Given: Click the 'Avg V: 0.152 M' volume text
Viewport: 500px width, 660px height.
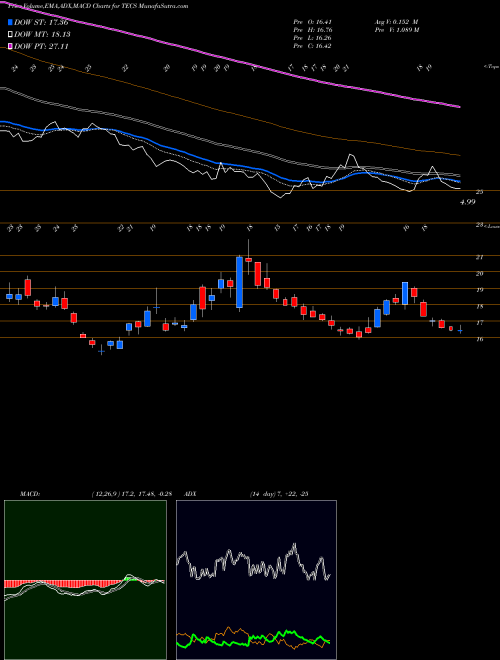Looking at the screenshot, I should (396, 22).
